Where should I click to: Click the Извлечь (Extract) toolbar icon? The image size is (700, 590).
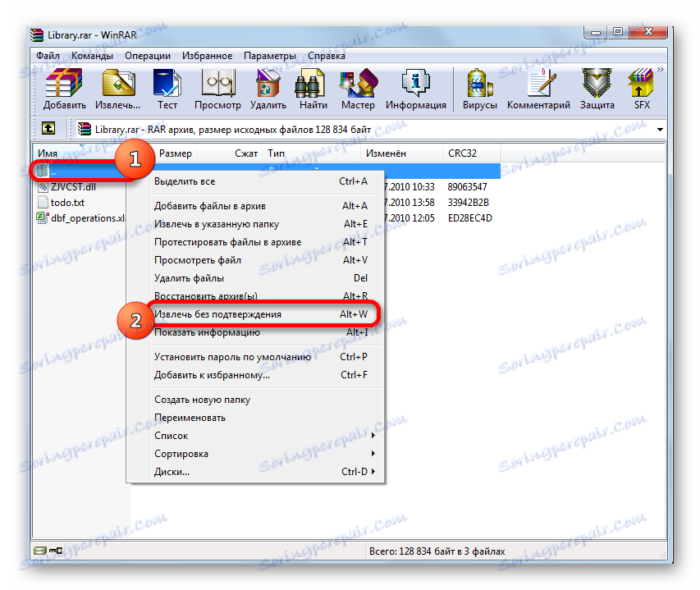[x=117, y=89]
